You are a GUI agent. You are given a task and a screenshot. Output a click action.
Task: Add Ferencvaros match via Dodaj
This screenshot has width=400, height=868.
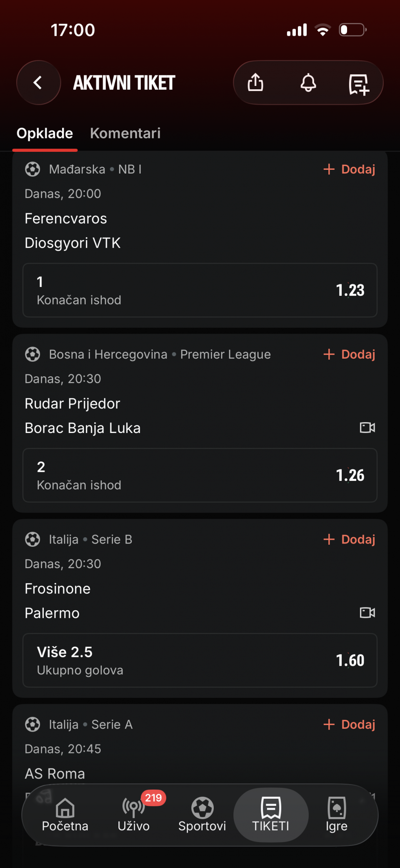point(349,169)
